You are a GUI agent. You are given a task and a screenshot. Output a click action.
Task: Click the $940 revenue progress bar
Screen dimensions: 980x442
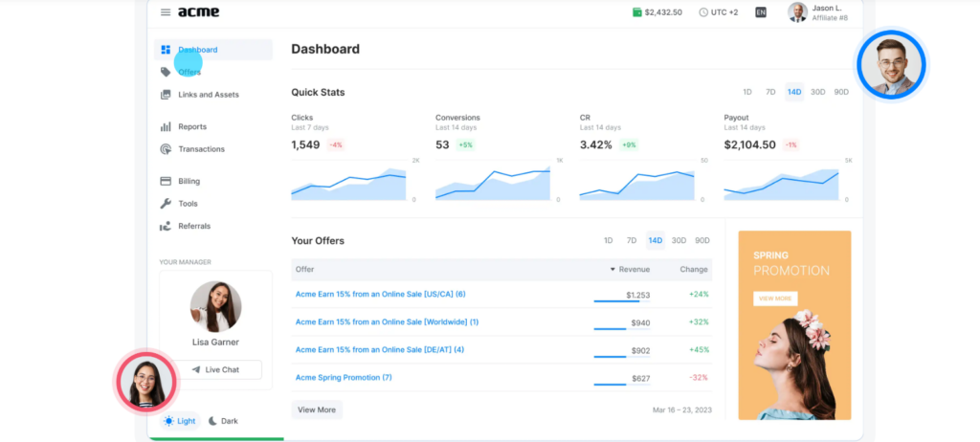(x=622, y=329)
